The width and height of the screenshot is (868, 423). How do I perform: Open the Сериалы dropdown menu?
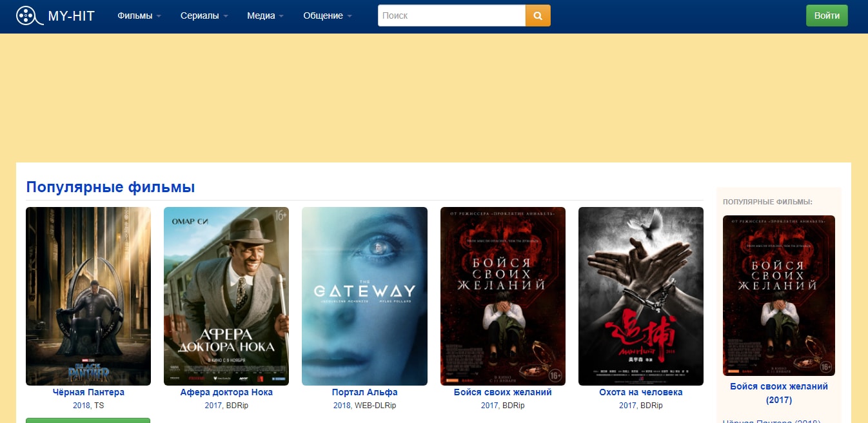[204, 16]
